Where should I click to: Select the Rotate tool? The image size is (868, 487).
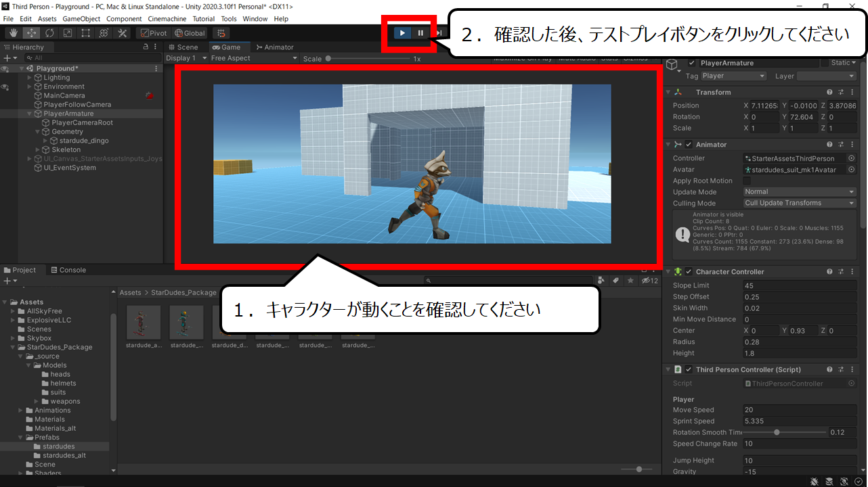49,33
